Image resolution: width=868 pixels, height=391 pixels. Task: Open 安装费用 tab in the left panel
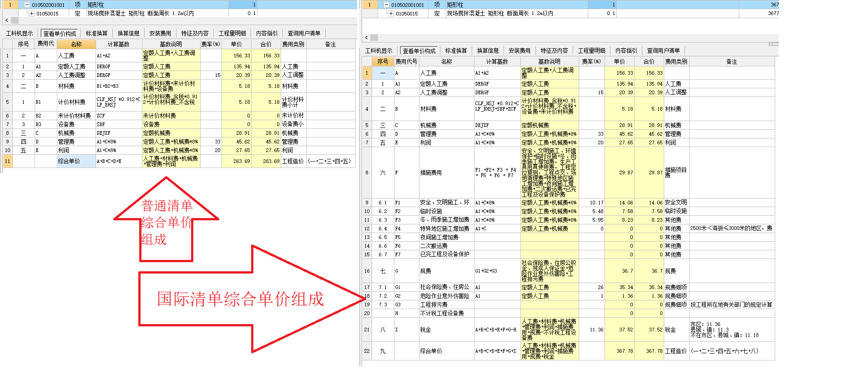click(x=160, y=33)
